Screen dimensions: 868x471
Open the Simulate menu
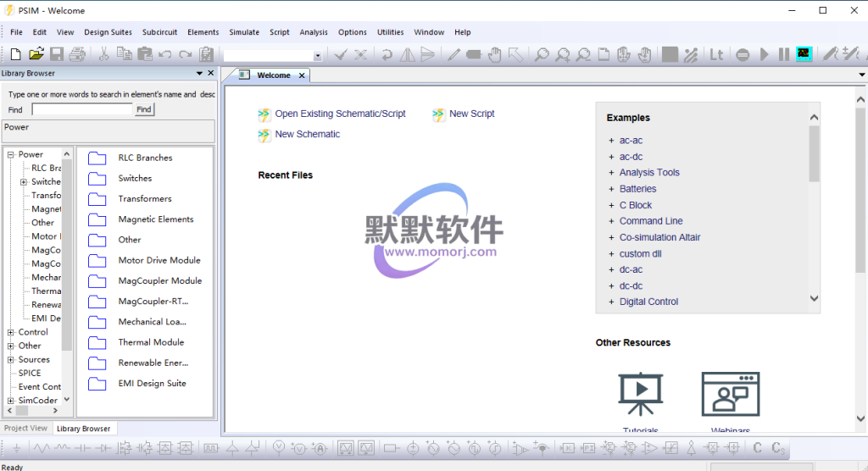[244, 32]
